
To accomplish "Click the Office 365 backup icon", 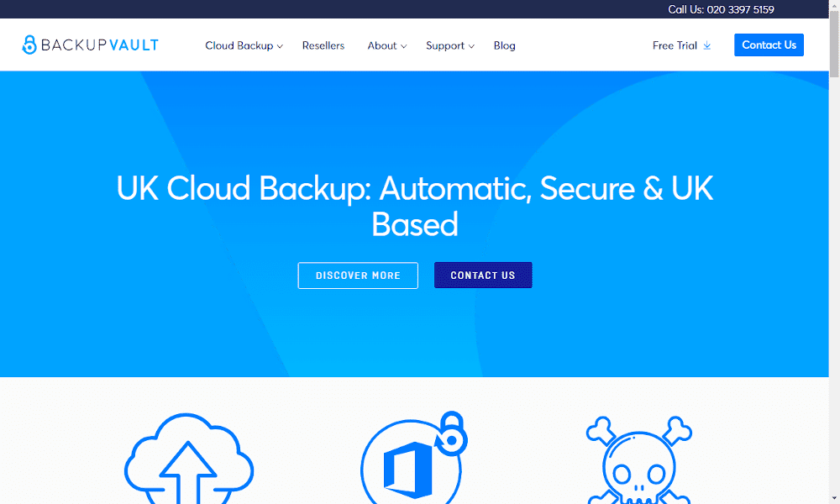I will click(414, 458).
